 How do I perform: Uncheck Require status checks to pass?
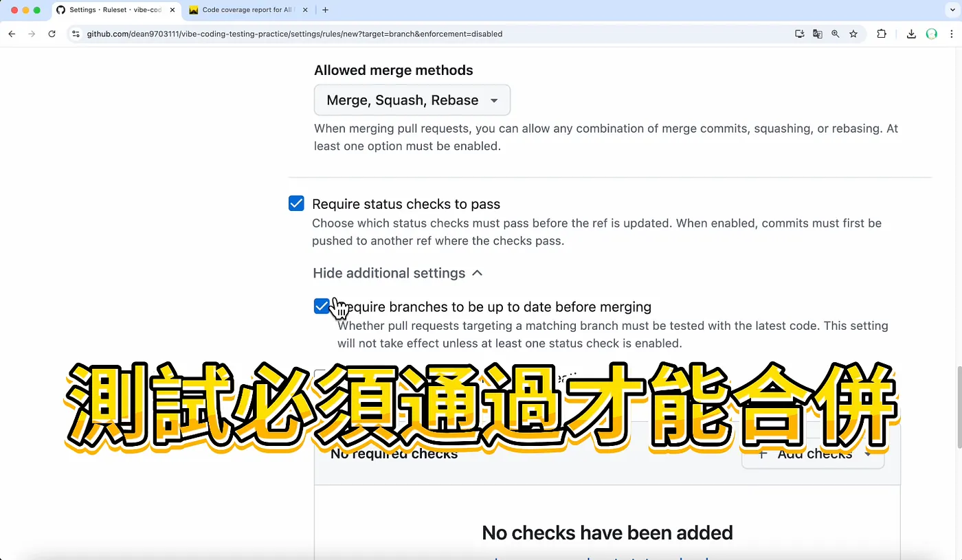coord(296,203)
